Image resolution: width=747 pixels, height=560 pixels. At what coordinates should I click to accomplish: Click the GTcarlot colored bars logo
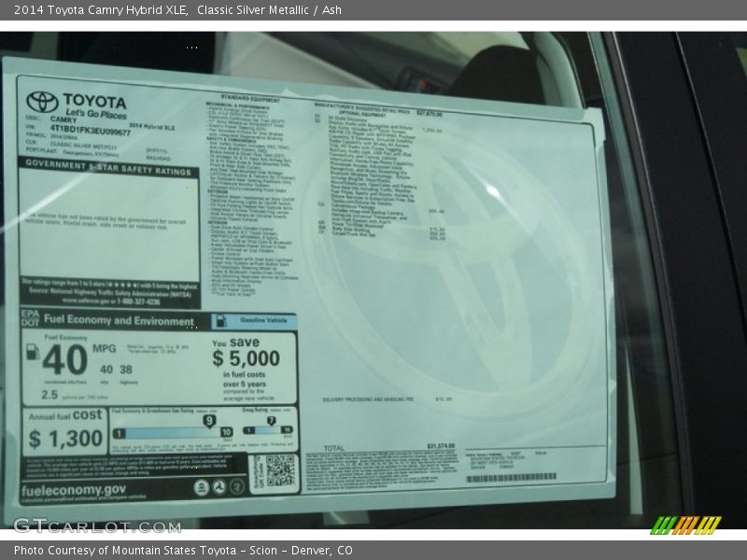688,525
